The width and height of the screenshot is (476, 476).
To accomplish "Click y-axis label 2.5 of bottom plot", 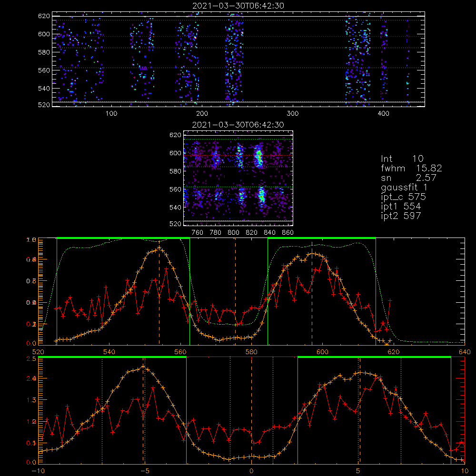I will [31, 359].
